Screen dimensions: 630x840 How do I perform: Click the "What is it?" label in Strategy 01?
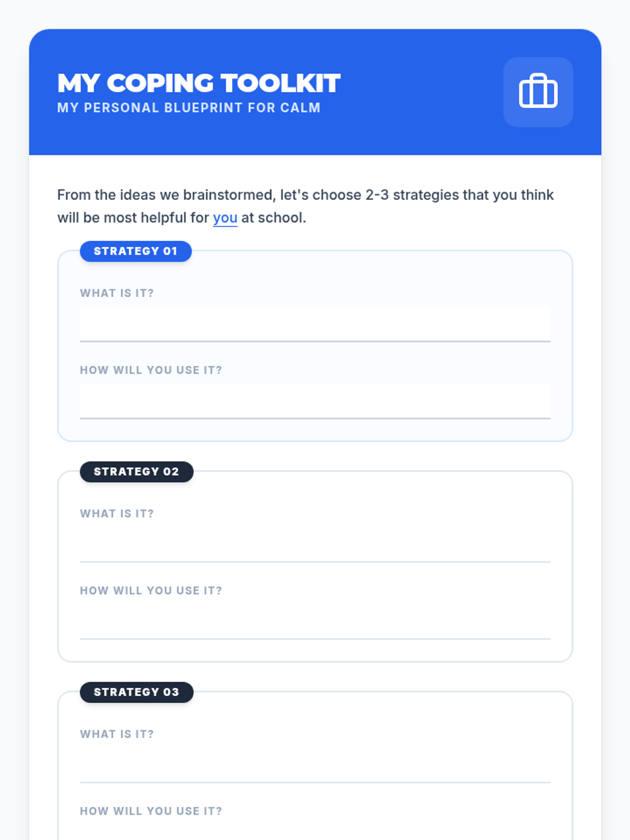pos(117,293)
